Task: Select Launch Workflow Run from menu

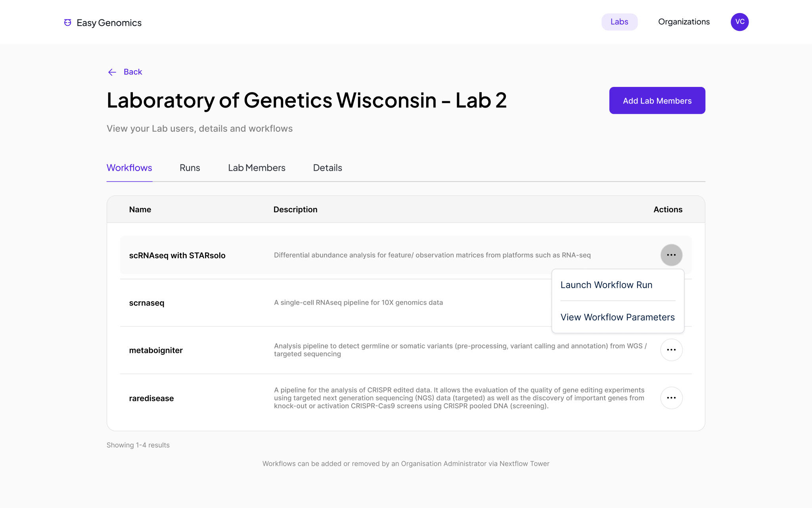Action: [x=606, y=285]
